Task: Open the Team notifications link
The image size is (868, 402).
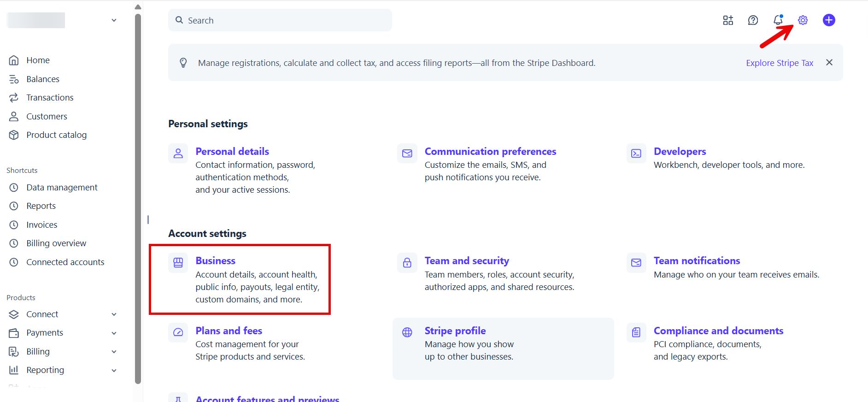Action: [697, 260]
